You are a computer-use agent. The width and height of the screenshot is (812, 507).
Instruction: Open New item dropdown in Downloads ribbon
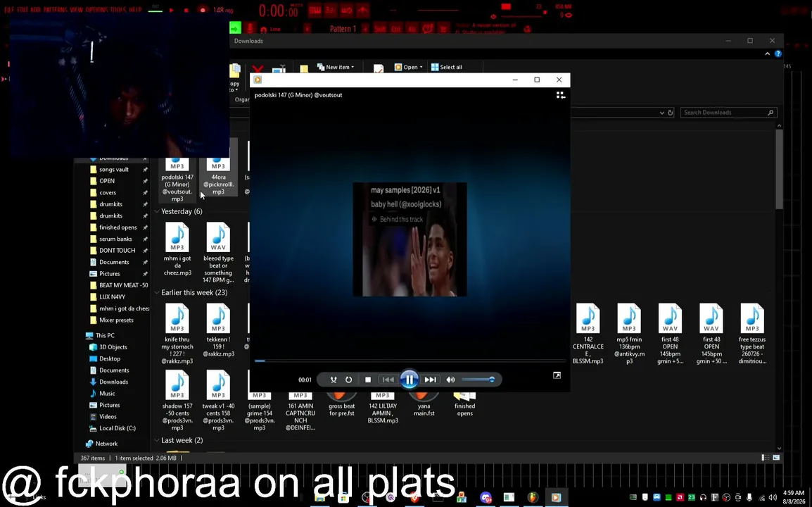[x=336, y=67]
